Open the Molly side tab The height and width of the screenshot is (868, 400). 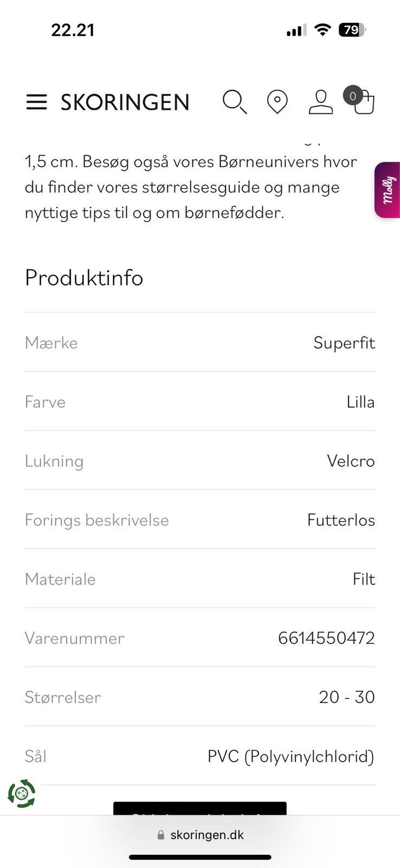point(388,190)
